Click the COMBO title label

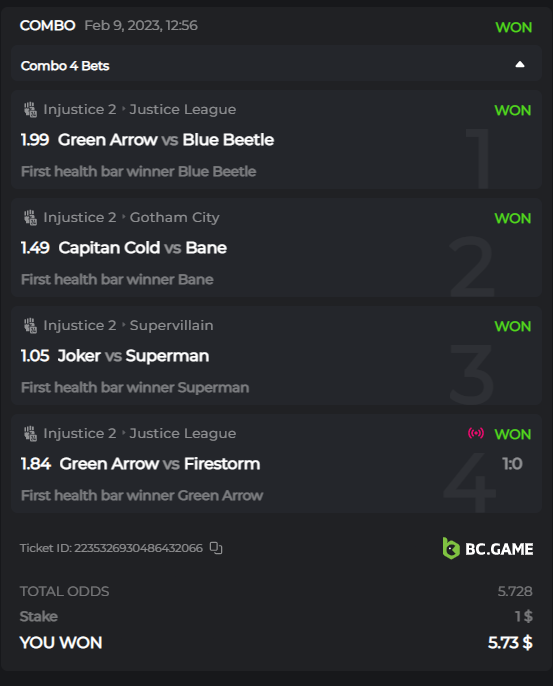(x=48, y=25)
